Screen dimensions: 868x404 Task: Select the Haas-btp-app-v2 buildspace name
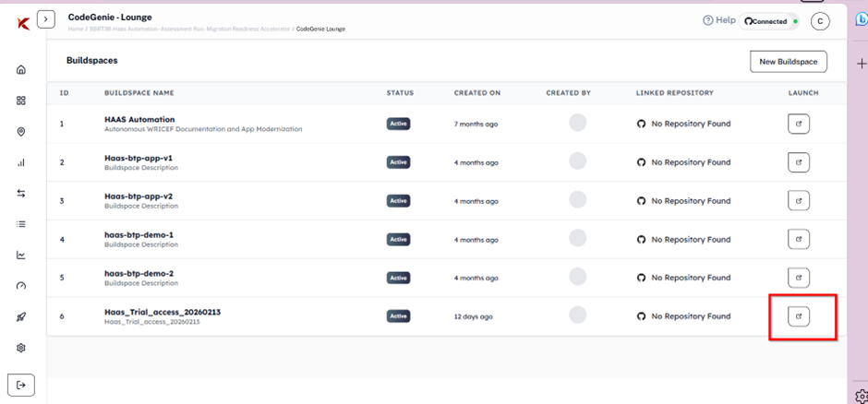(x=139, y=196)
